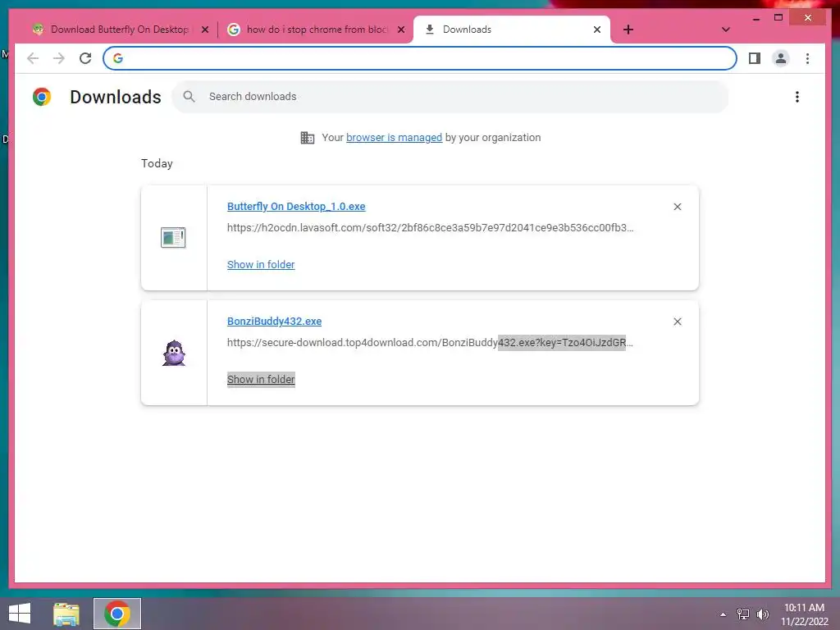
Task: Expand the tab search chevron
Action: coord(725,30)
